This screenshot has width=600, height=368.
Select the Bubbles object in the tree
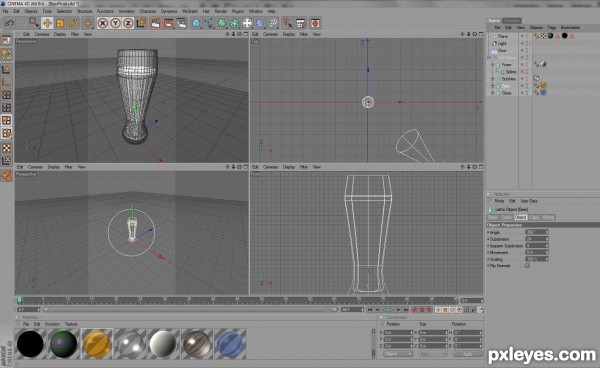point(509,79)
